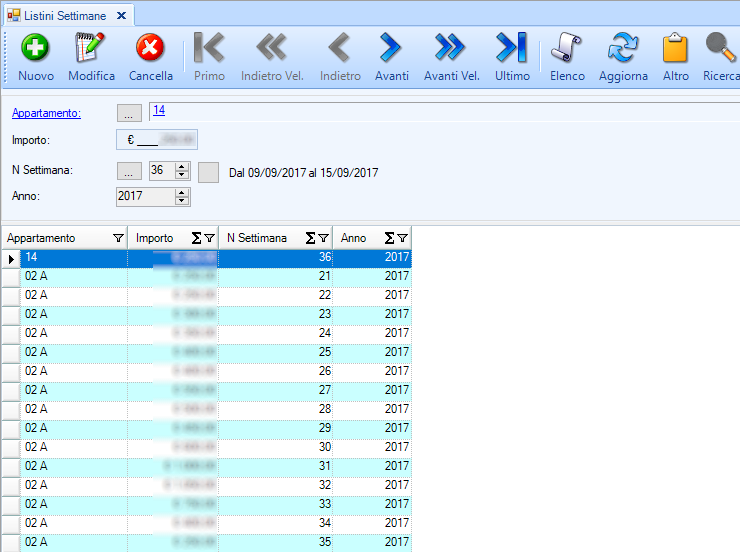Click the Altro clipboard icon
Screen dimensions: 740x552
click(x=676, y=48)
